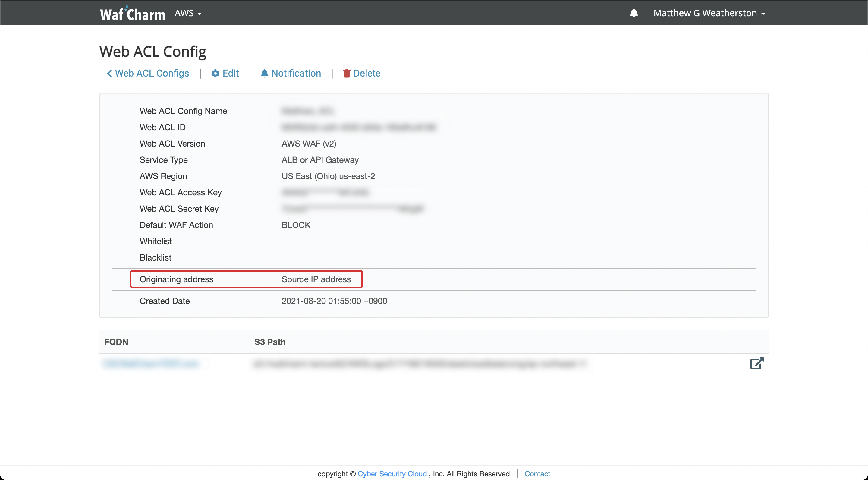This screenshot has width=868, height=480.
Task: Click the WafCharm logo
Action: pyautogui.click(x=132, y=14)
